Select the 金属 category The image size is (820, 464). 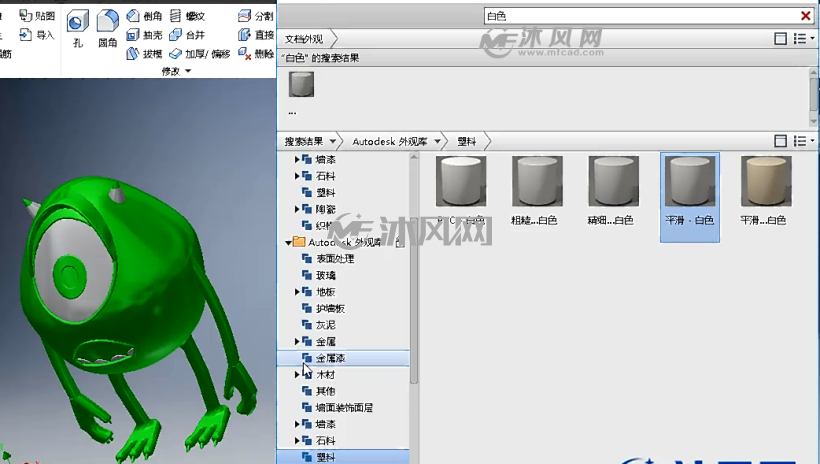click(x=325, y=342)
